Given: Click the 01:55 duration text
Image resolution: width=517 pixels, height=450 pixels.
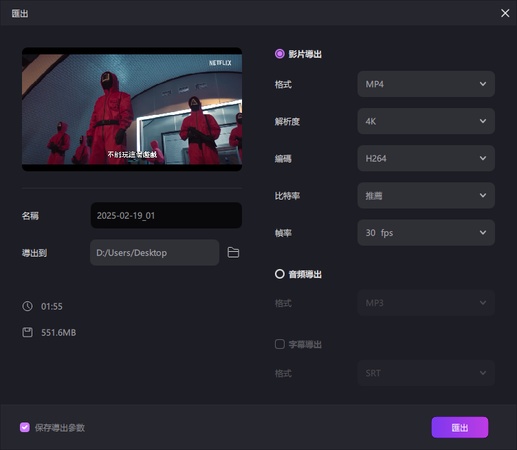Looking at the screenshot, I should pyautogui.click(x=52, y=306).
